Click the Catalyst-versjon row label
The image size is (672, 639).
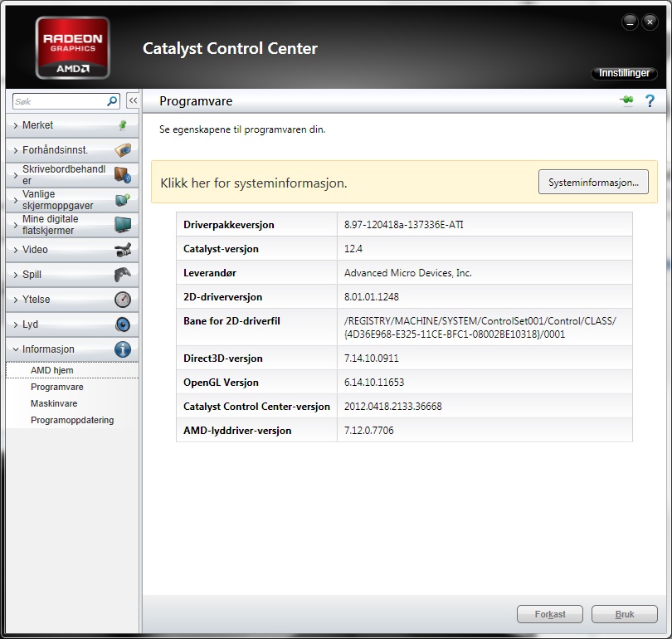pyautogui.click(x=221, y=249)
